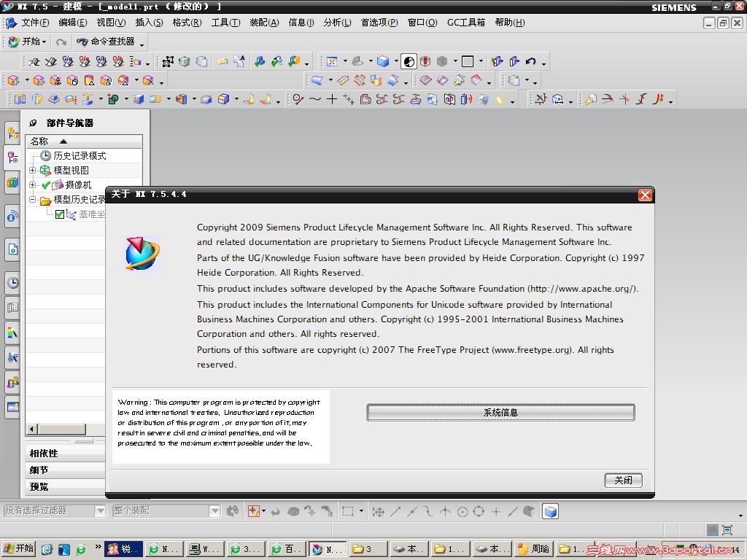This screenshot has height=560, width=747.
Task: Click the black outlined rectangle background swatch
Action: click(468, 61)
